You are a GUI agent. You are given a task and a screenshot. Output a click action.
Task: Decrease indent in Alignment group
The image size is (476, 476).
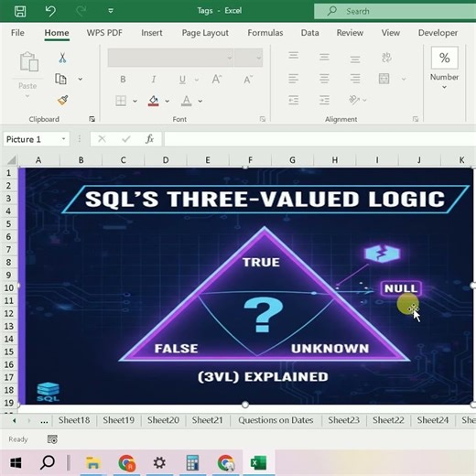[x=294, y=100]
